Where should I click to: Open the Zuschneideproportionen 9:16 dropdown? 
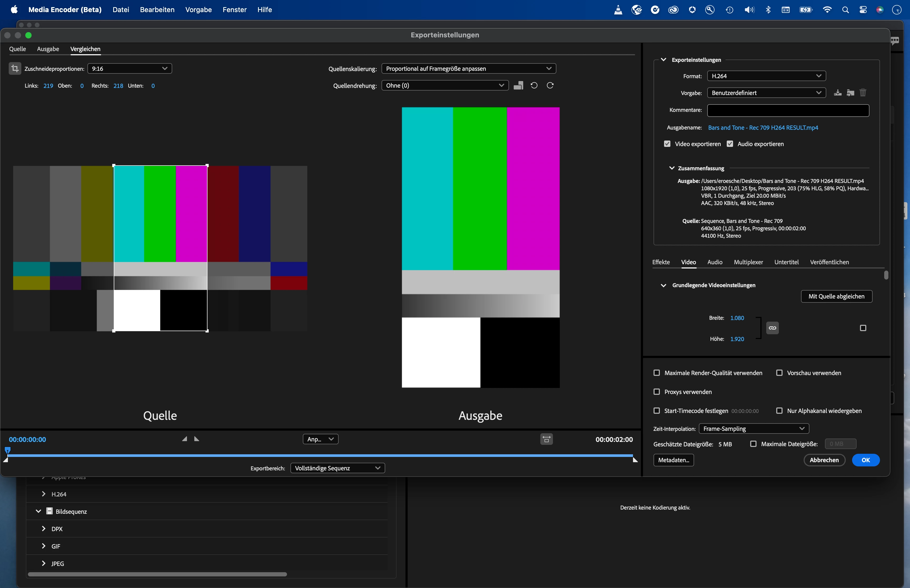pyautogui.click(x=130, y=69)
